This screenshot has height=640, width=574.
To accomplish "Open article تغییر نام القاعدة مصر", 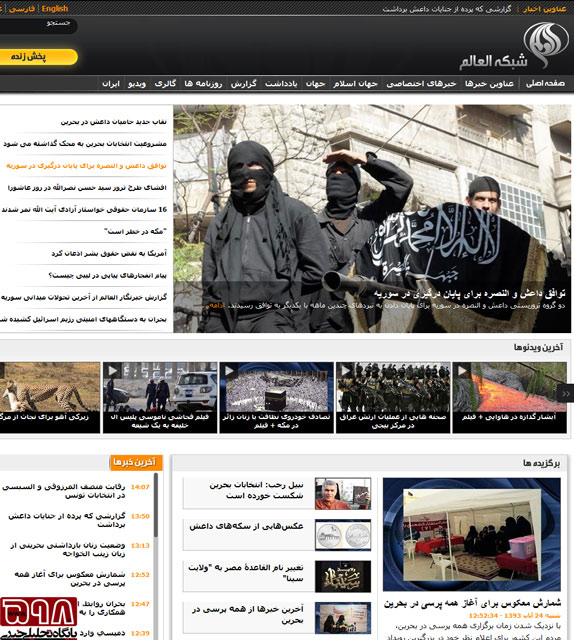I will [246, 573].
